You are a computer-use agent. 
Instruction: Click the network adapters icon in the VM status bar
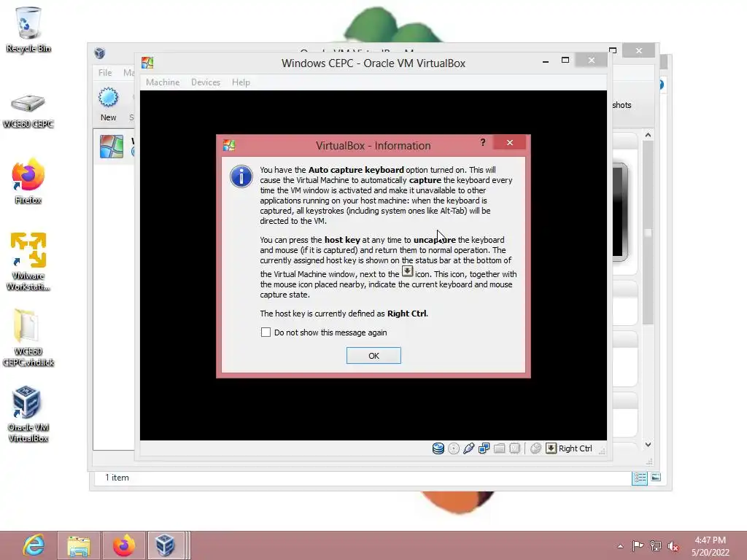click(x=484, y=448)
